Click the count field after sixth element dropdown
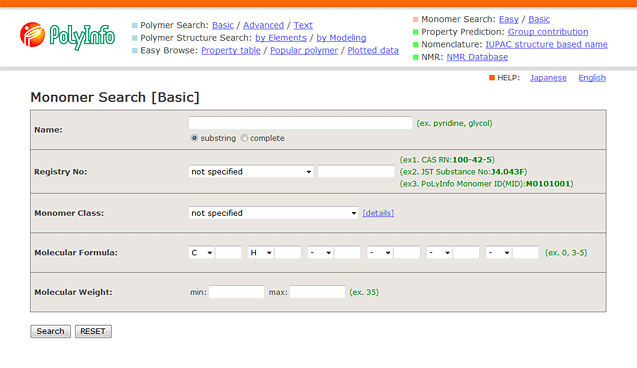The image size is (637, 368). [x=526, y=253]
